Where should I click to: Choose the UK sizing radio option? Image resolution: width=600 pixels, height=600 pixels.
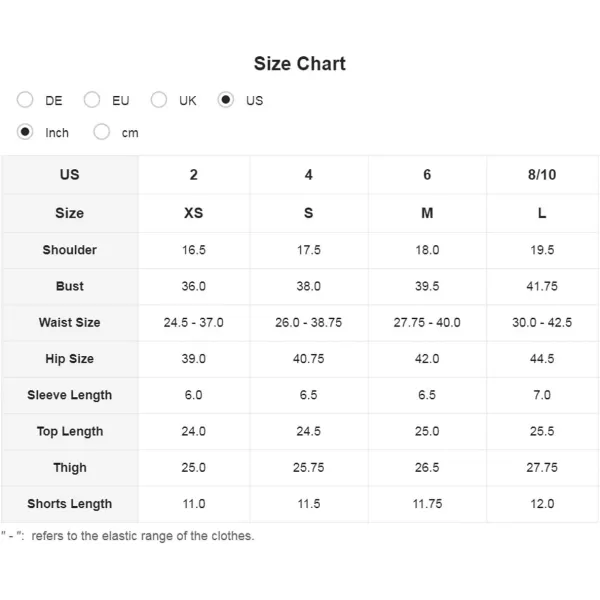click(159, 100)
